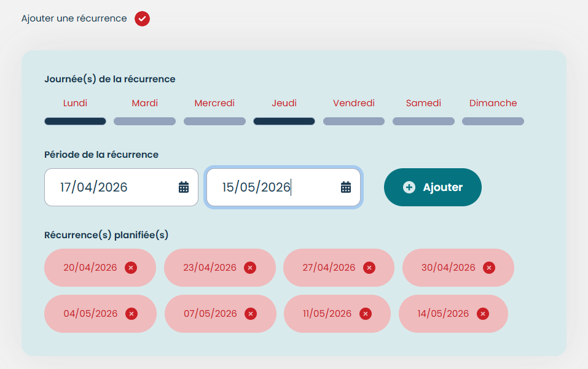Click the remove icon for 11/05/2026
Screen dimensions: 588x369
(366, 314)
